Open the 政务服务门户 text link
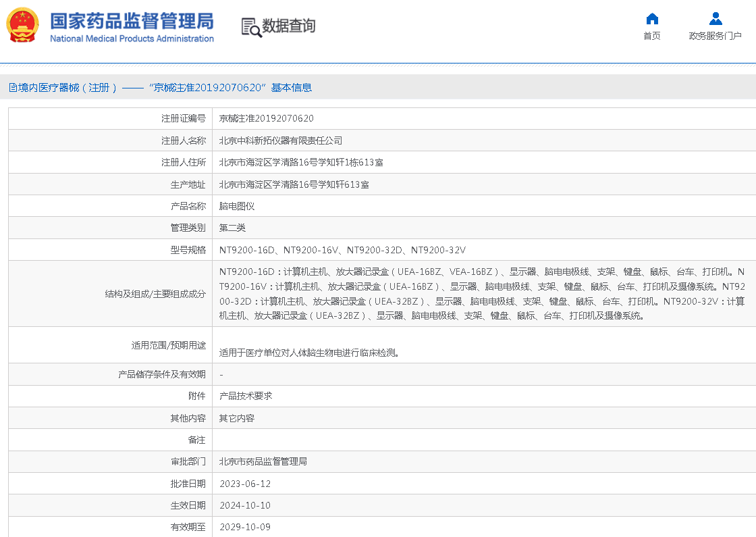Viewport: 756px width, 537px height. pos(715,36)
